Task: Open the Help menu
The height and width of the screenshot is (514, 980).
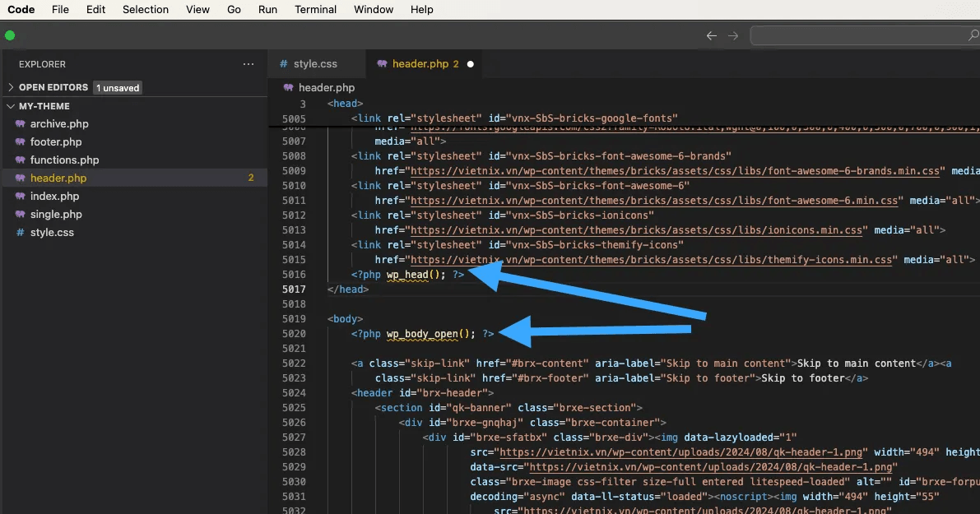Action: [422, 9]
